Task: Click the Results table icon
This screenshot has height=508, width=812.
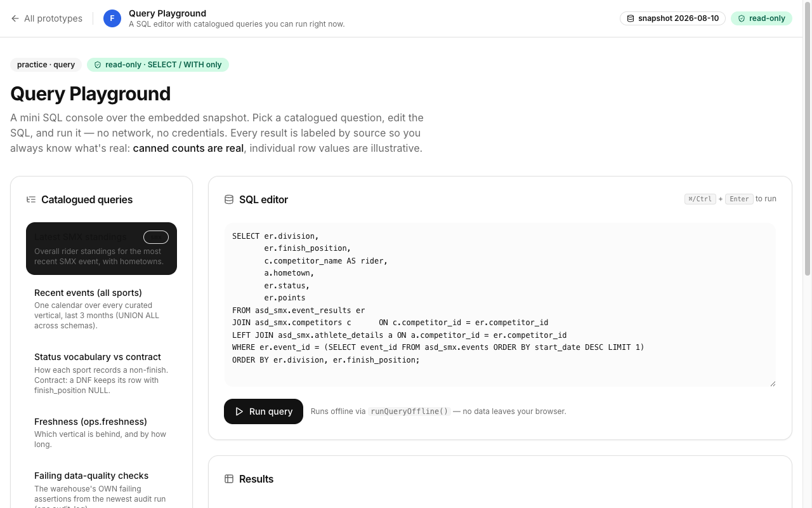Action: click(x=229, y=479)
